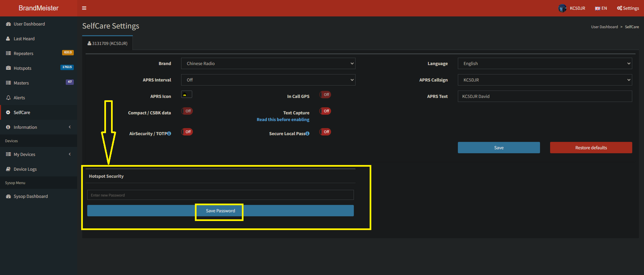The width and height of the screenshot is (644, 275).
Task: Open Sysop Dashboard in the sidebar
Action: click(39, 196)
